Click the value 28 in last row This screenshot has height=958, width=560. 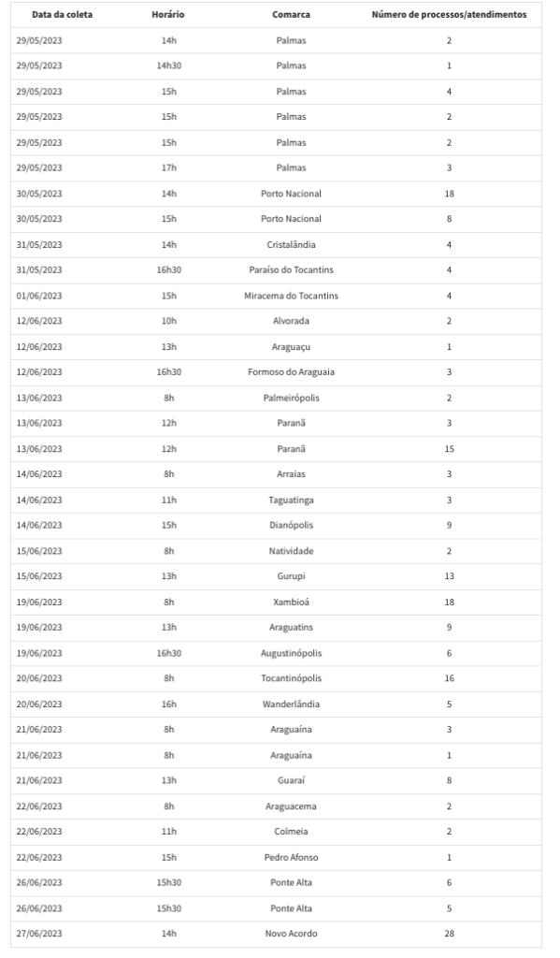tap(450, 934)
